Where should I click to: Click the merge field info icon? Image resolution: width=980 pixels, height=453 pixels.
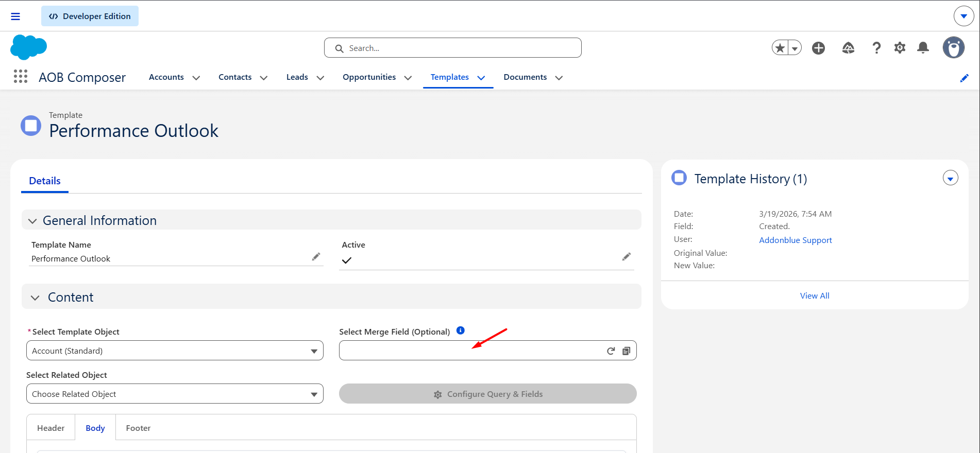click(x=461, y=330)
